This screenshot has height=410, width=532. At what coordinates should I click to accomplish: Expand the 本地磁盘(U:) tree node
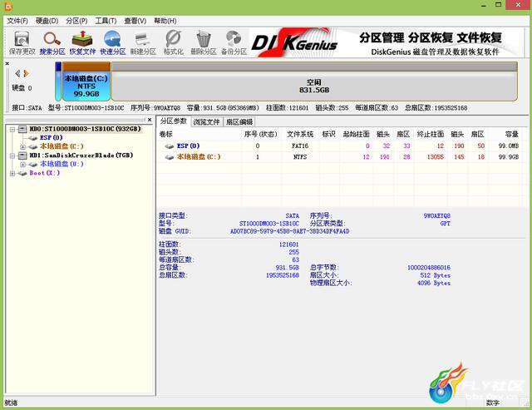point(22,165)
